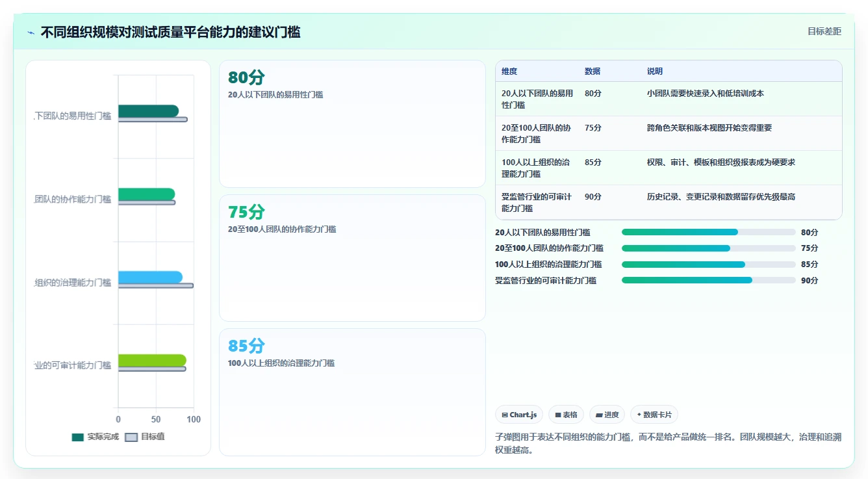The image size is (868, 479).
Task: Toggle the 目标值 legend item
Action: [x=145, y=437]
